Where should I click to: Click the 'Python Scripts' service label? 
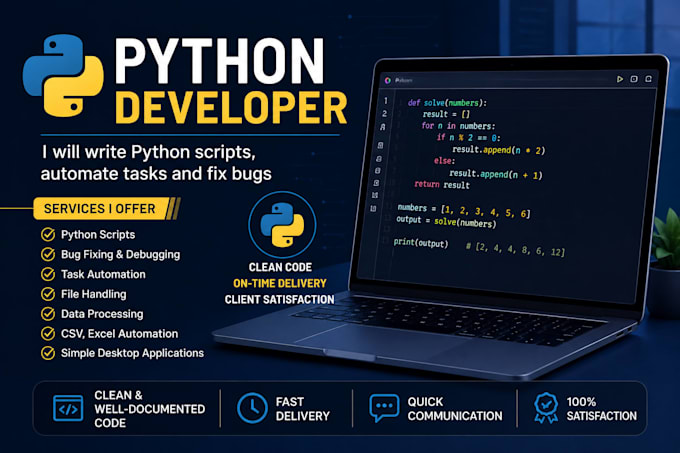pyautogui.click(x=98, y=235)
